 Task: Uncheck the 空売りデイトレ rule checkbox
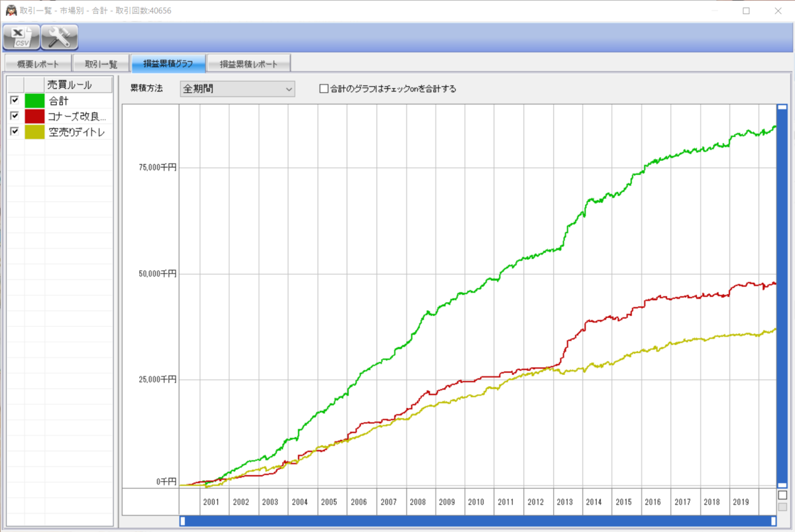(15, 131)
